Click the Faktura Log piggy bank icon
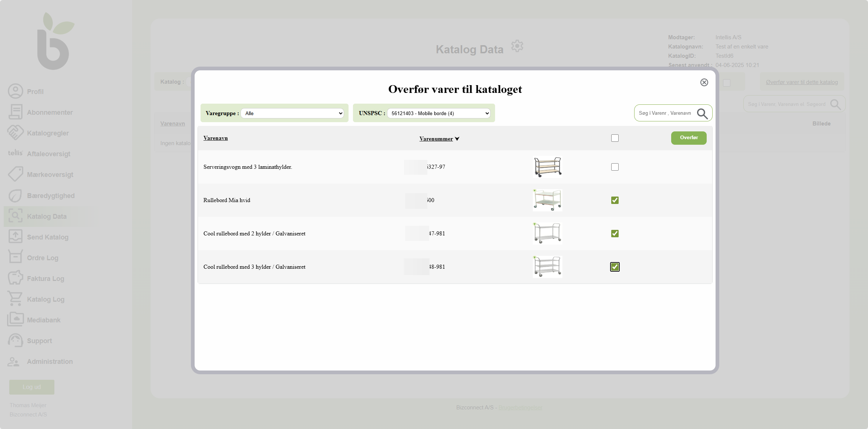 [x=16, y=278]
